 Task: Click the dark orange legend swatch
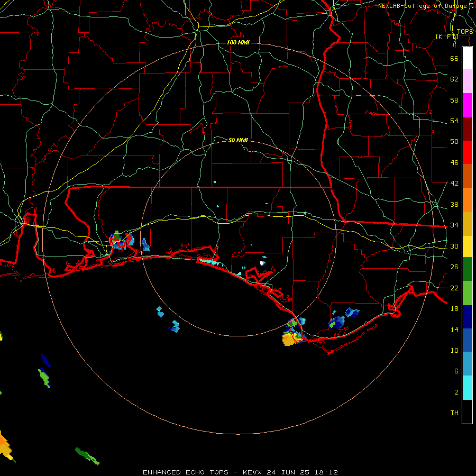467,176
